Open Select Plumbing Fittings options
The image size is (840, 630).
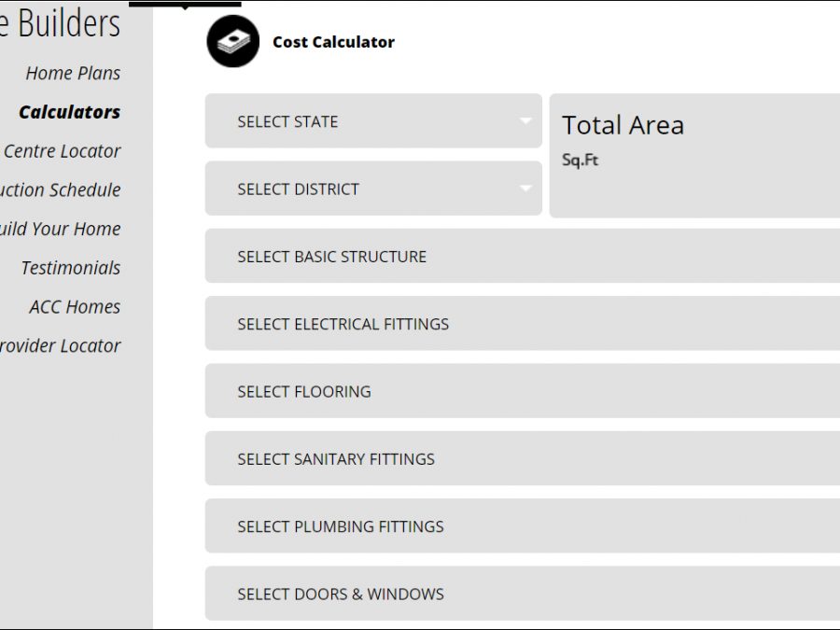coord(523,526)
